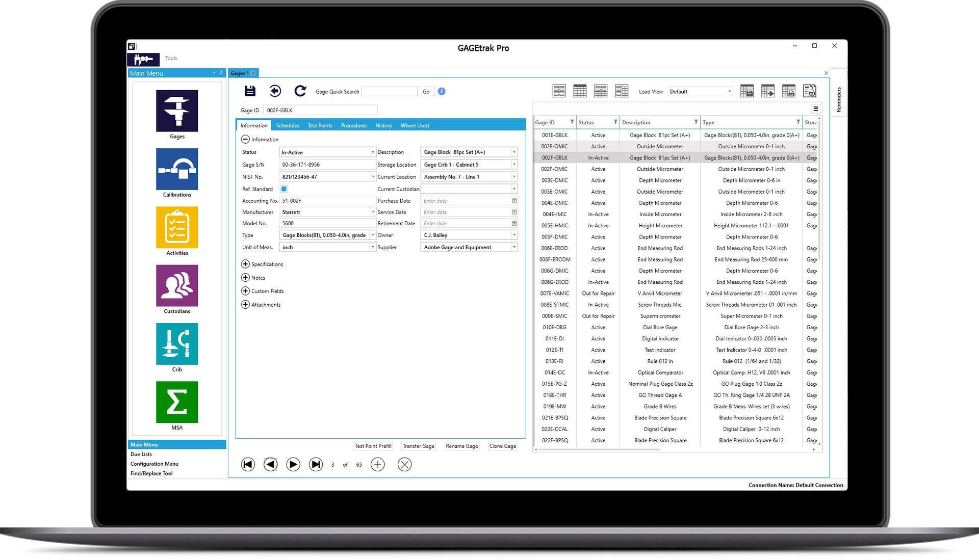The height and width of the screenshot is (560, 979).
Task: Click the Test Point Prefill button
Action: pyautogui.click(x=373, y=446)
